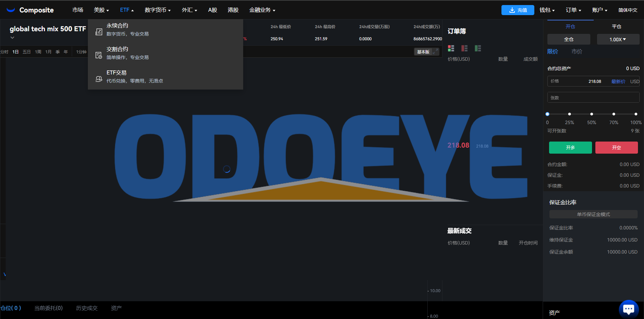The image size is (644, 319).
Task: Click the 基本版 chart version button
Action: (x=423, y=52)
